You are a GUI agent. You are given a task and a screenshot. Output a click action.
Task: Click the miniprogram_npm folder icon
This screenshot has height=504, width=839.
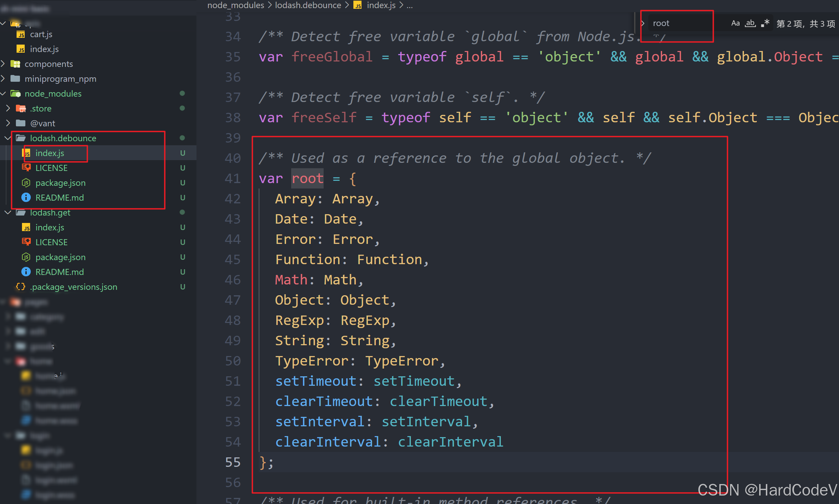pos(15,79)
